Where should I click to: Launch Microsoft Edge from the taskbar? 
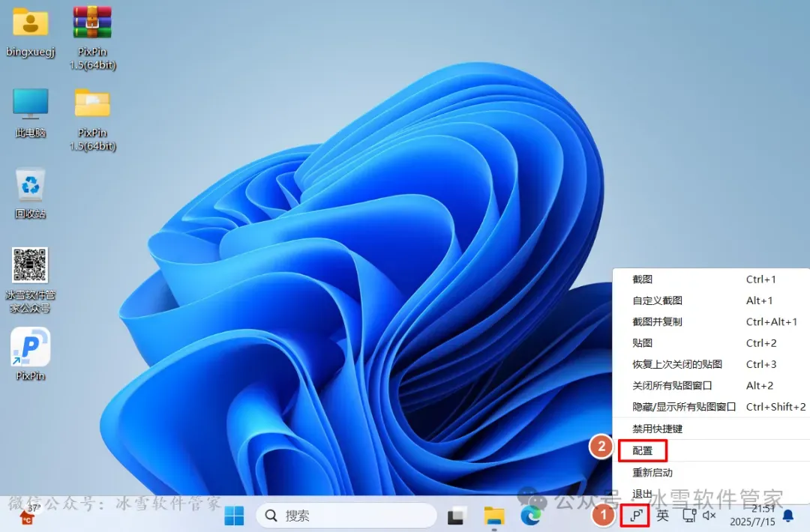click(x=531, y=515)
